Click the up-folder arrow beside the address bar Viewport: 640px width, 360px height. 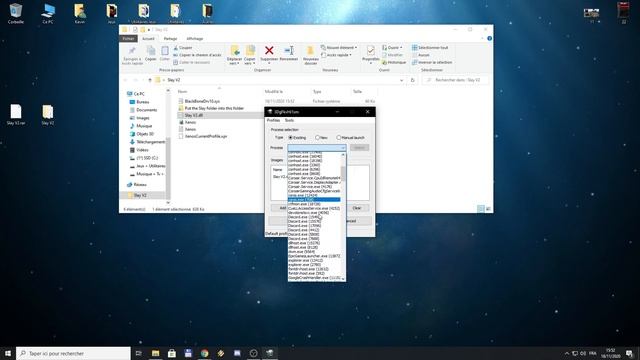[150, 80]
